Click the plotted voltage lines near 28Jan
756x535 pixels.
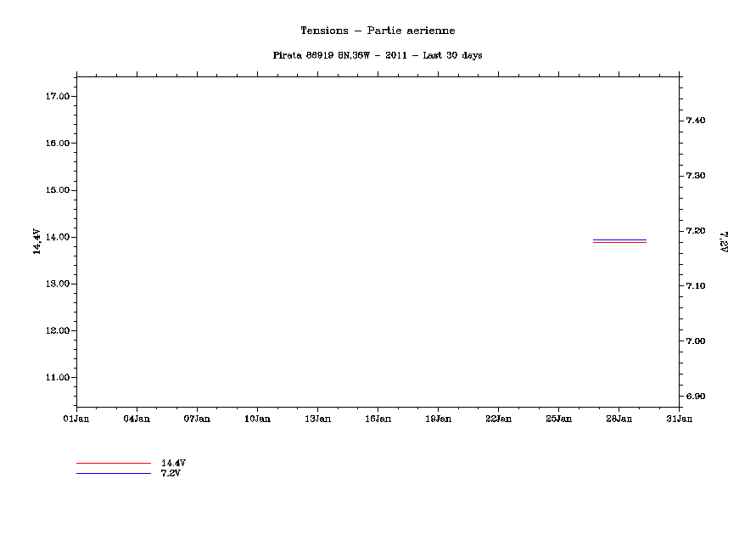pyautogui.click(x=619, y=241)
